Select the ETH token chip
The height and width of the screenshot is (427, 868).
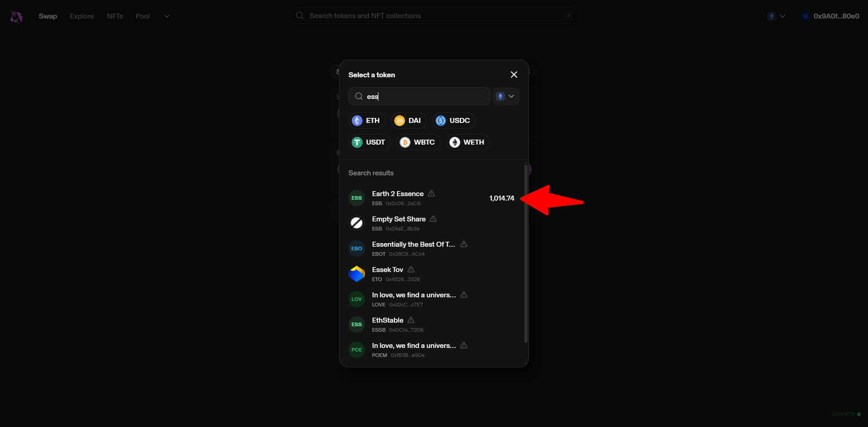[367, 121]
